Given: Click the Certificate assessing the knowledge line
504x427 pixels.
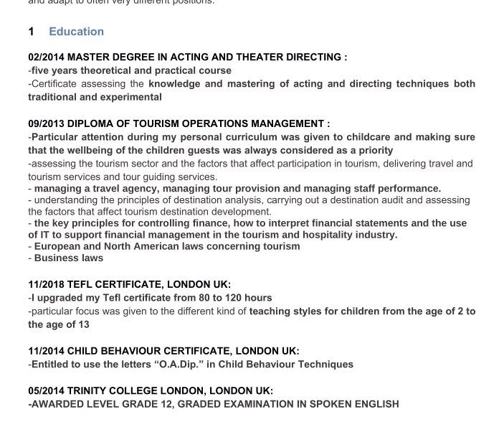Looking at the screenshot, I should [251, 84].
